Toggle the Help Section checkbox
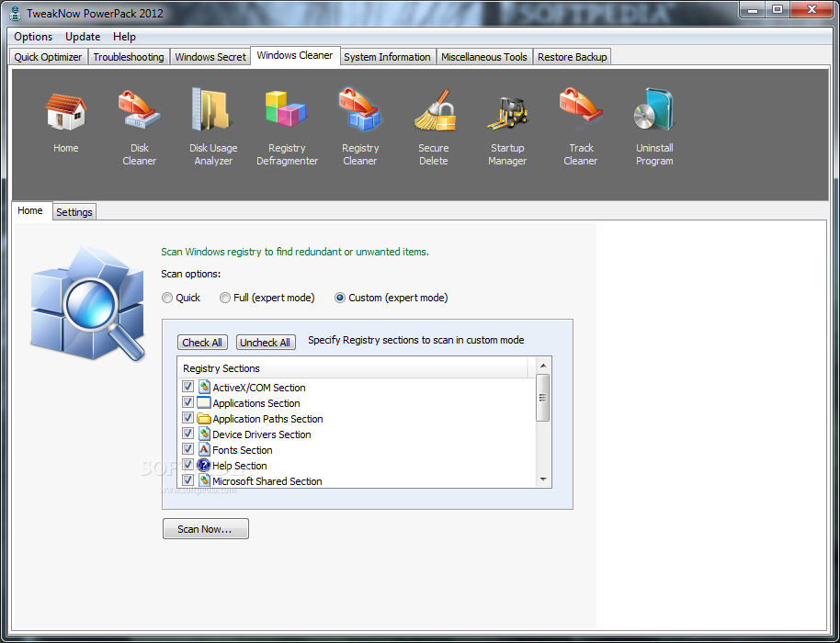840x643 pixels. pyautogui.click(x=187, y=464)
